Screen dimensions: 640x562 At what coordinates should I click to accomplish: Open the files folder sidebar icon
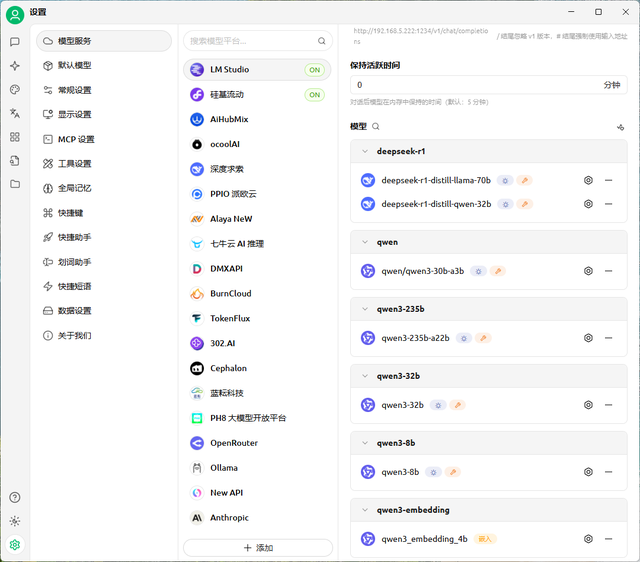point(15,184)
